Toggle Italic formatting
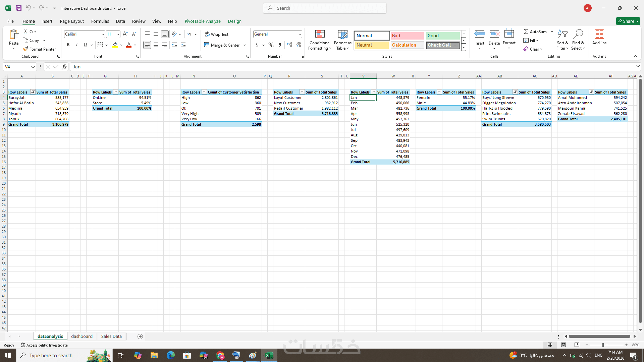Image resolution: width=644 pixels, height=362 pixels. 76,45
